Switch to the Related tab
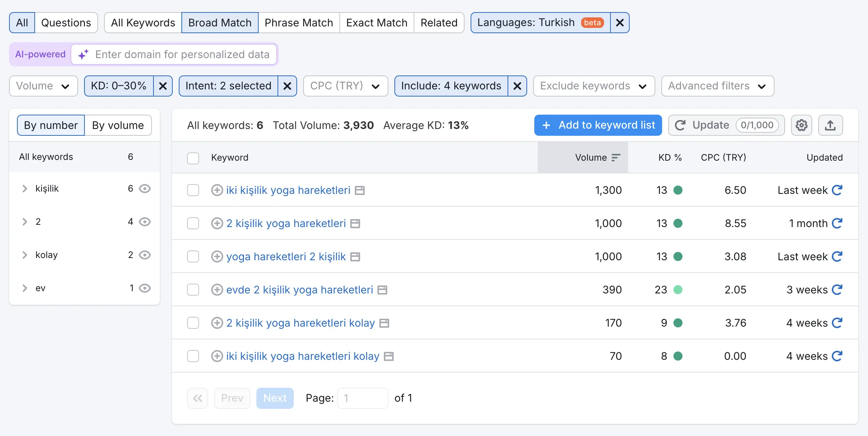 pyautogui.click(x=439, y=23)
